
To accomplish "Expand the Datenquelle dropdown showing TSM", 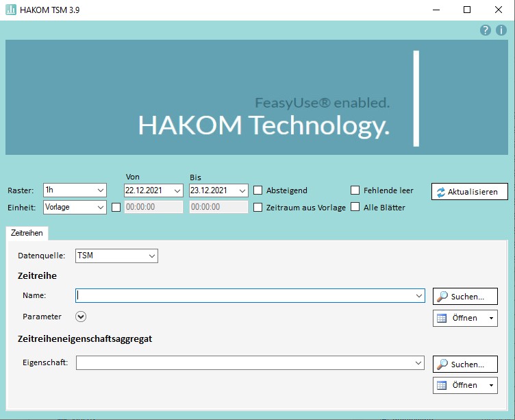I will pos(116,256).
